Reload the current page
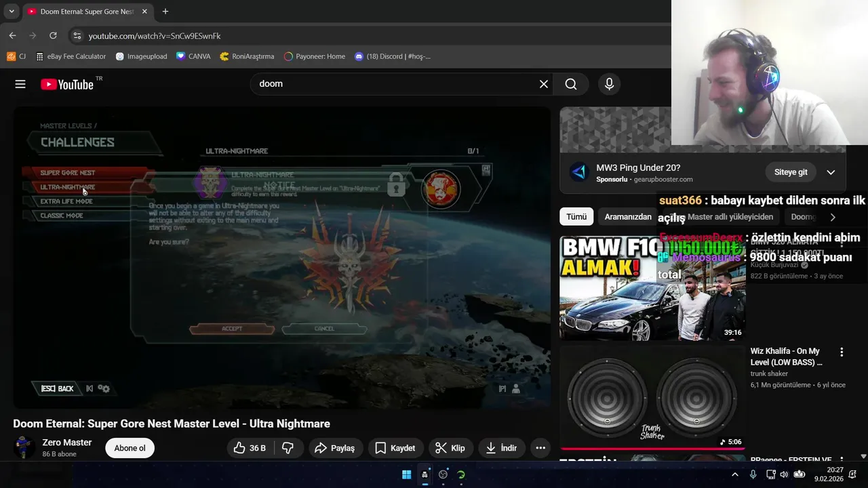Screen dimensions: 868x488 click(53, 36)
